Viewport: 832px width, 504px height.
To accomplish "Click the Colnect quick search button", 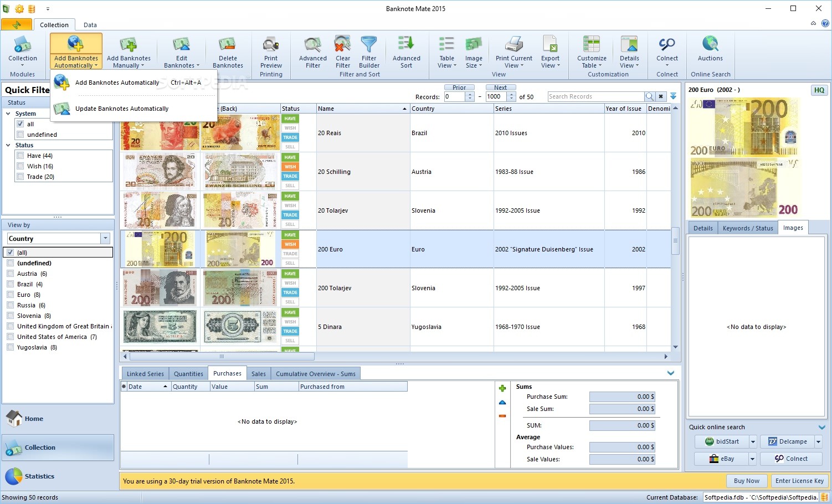I will point(791,459).
